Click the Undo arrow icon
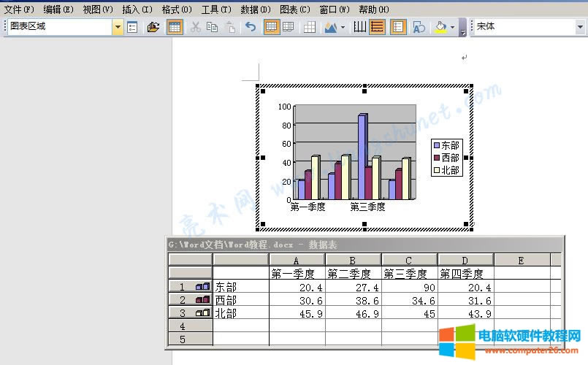Viewport: 588px width, 365px height. tap(251, 27)
